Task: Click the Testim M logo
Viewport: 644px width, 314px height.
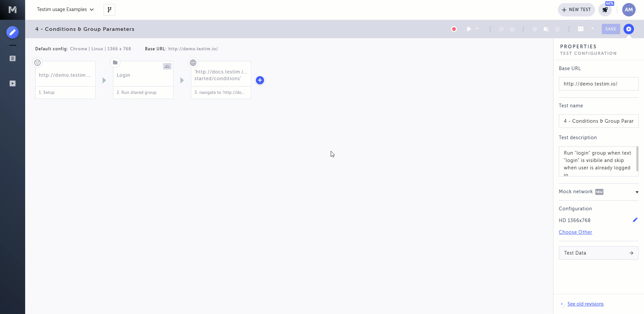Action: click(x=12, y=10)
